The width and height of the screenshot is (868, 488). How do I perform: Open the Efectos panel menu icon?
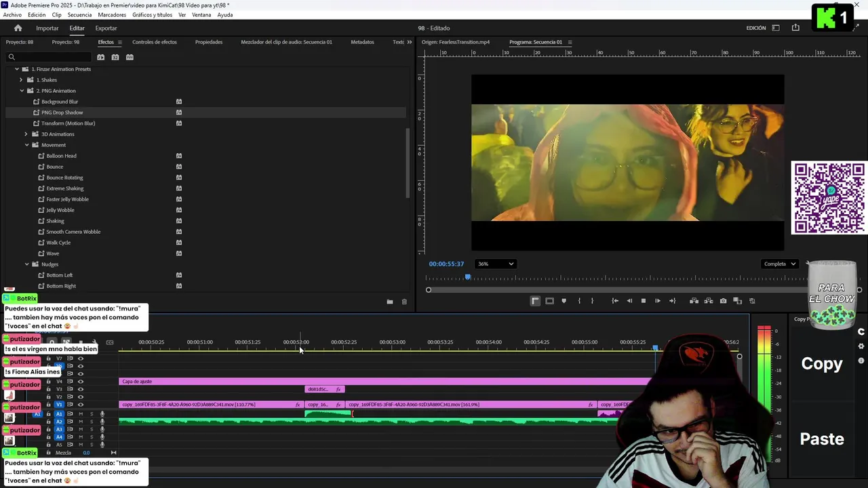click(x=120, y=42)
